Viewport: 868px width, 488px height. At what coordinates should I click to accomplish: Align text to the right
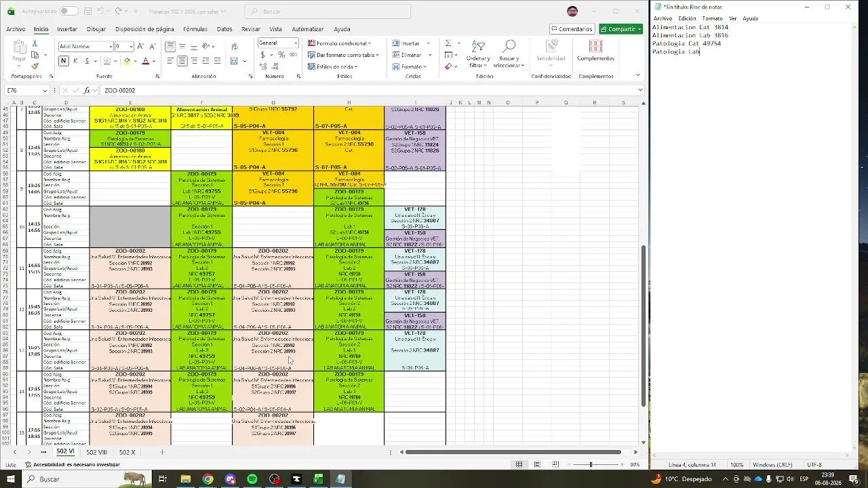(x=194, y=61)
